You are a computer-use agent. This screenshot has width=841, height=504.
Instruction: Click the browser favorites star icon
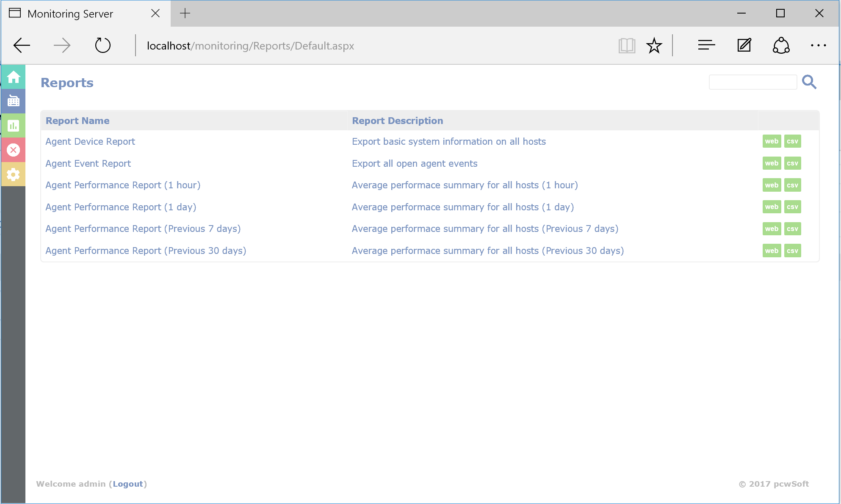pyautogui.click(x=654, y=46)
